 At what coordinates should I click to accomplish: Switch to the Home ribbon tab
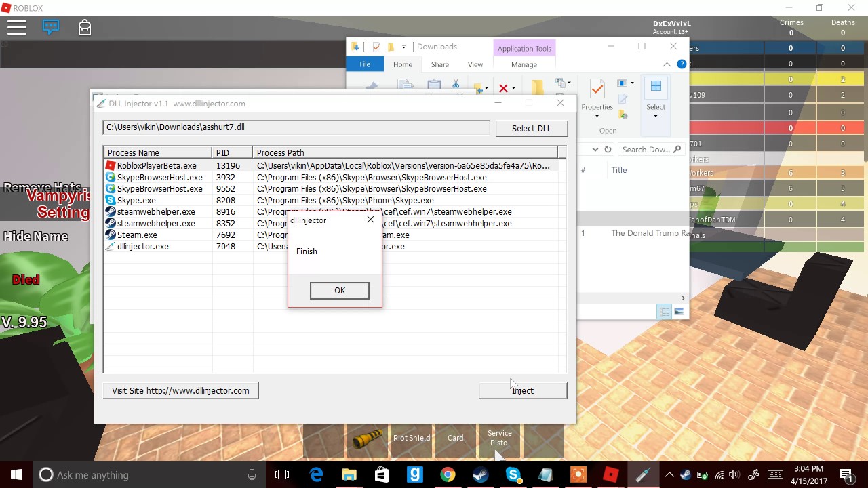click(x=403, y=64)
